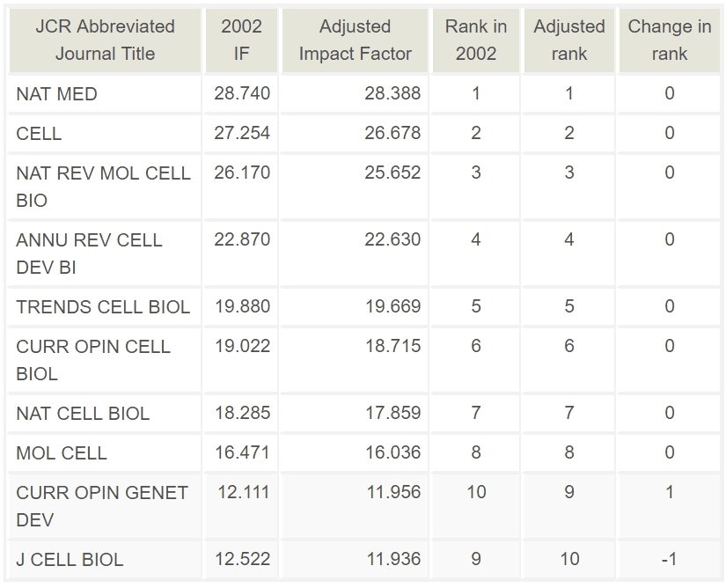
Task: Select the 2002 IF column header
Action: point(241,40)
